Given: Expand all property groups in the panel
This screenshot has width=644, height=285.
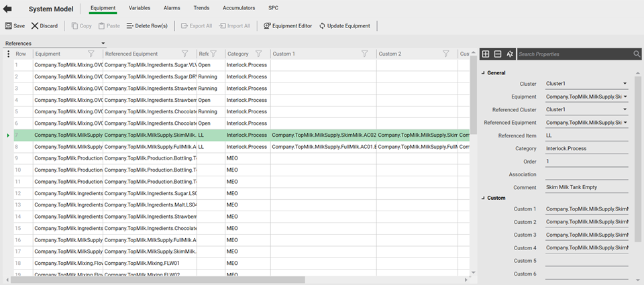Looking at the screenshot, I should pos(486,54).
